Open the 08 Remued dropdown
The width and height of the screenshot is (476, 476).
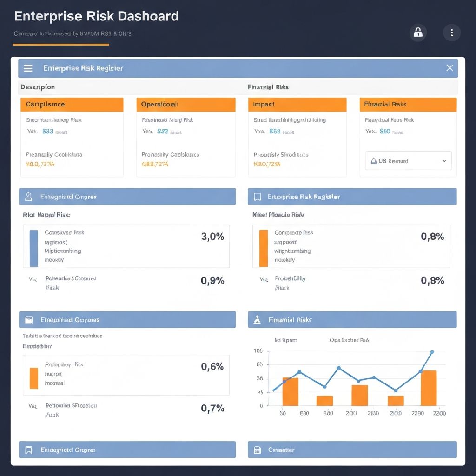coord(408,160)
